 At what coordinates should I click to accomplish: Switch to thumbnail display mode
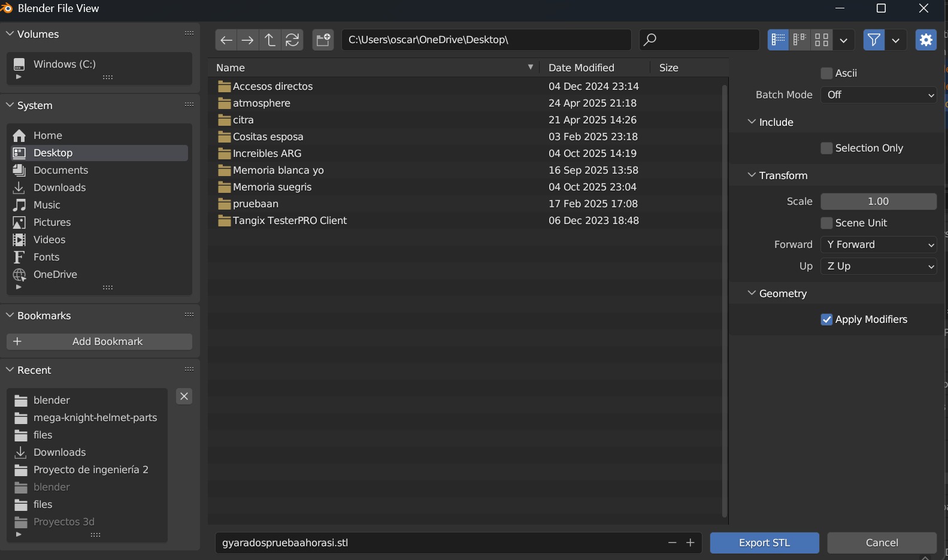822,40
